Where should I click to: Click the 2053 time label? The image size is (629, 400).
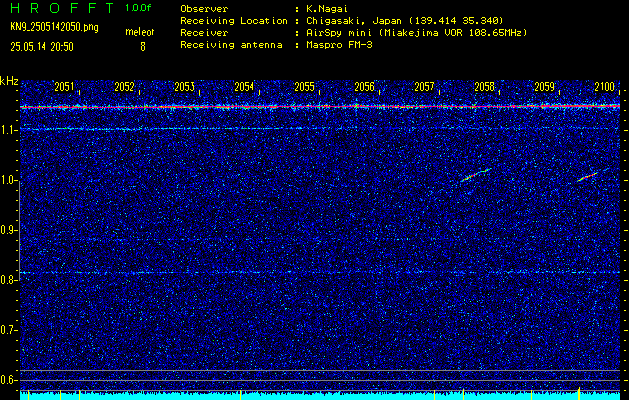click(185, 87)
